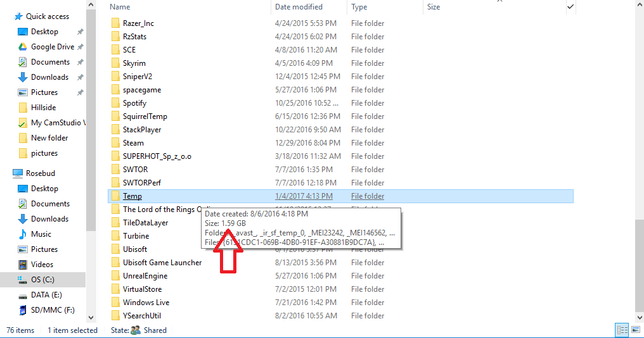Sort by the Size column header
644x338 pixels.
pos(434,7)
